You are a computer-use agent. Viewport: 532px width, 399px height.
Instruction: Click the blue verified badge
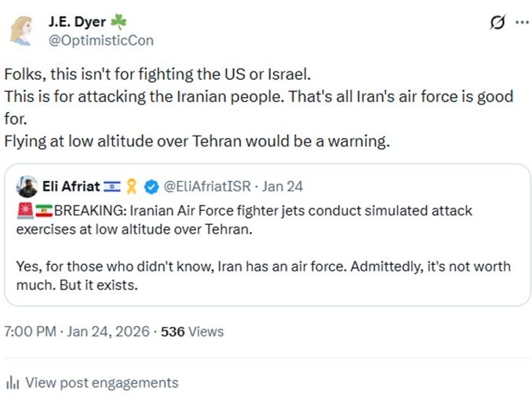click(153, 187)
